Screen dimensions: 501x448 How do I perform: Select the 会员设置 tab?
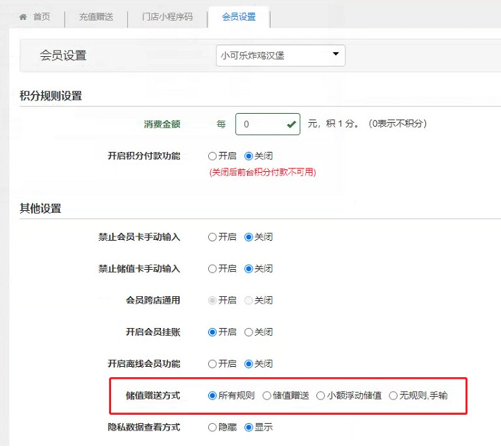[x=239, y=17]
